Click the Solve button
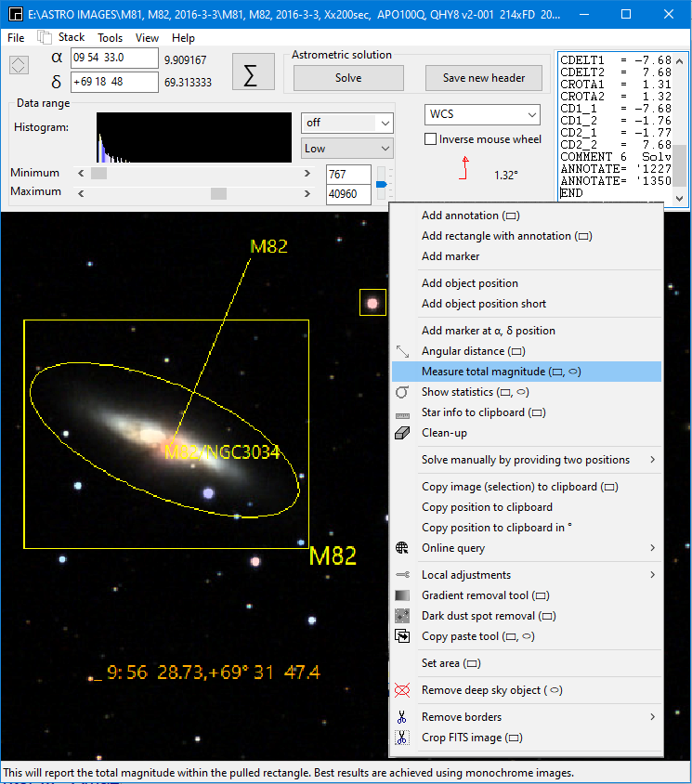The image size is (692, 784). (348, 78)
